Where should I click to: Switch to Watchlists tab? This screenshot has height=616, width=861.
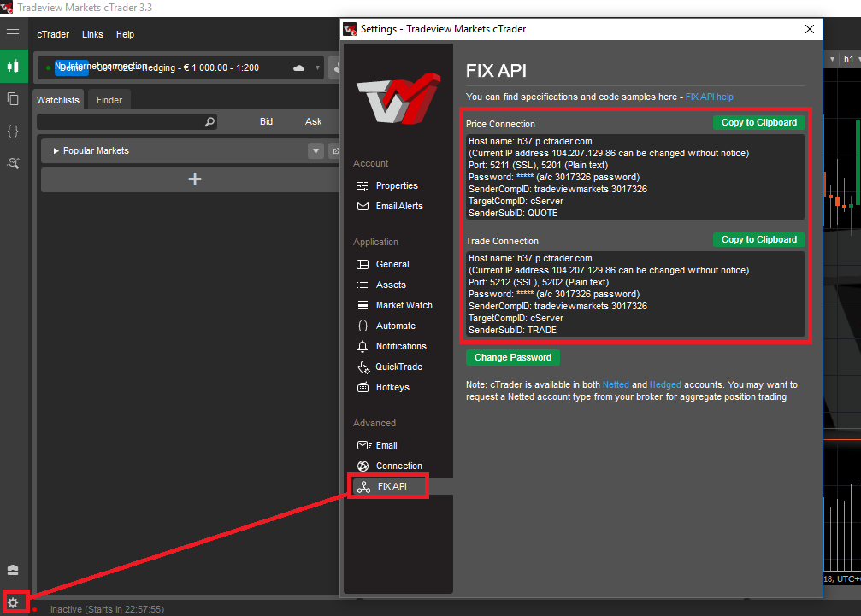pyautogui.click(x=58, y=100)
